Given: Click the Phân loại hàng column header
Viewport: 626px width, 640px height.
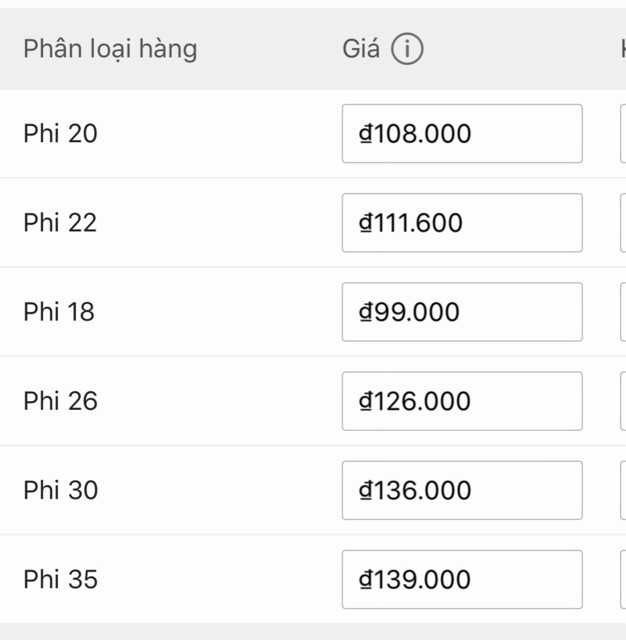Looking at the screenshot, I should 110,49.
